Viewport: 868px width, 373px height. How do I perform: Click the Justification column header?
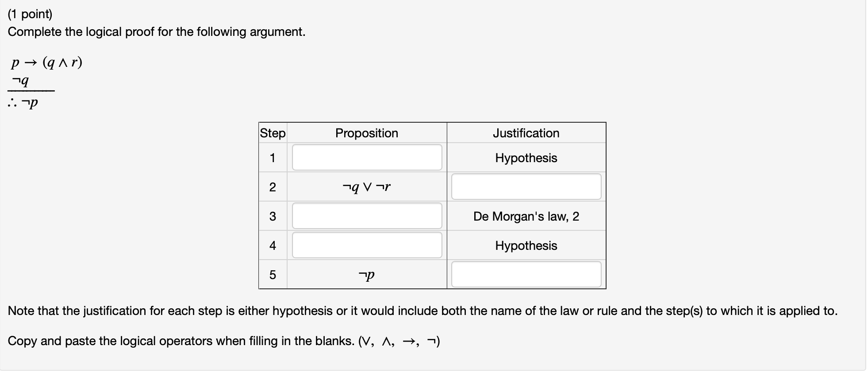tap(526, 133)
